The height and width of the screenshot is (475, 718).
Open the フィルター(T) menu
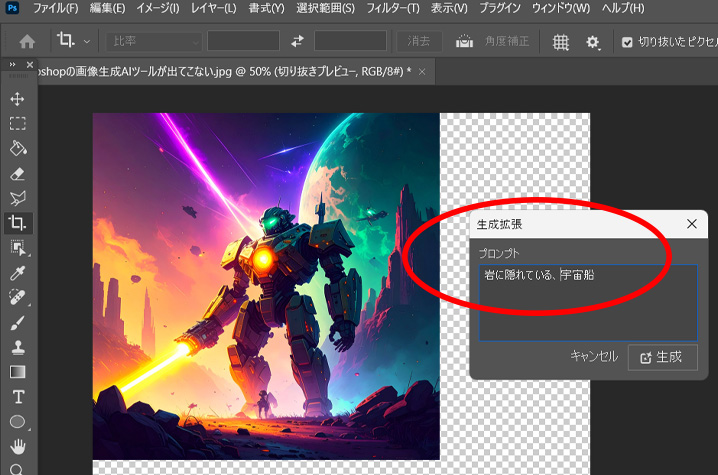[x=393, y=8]
